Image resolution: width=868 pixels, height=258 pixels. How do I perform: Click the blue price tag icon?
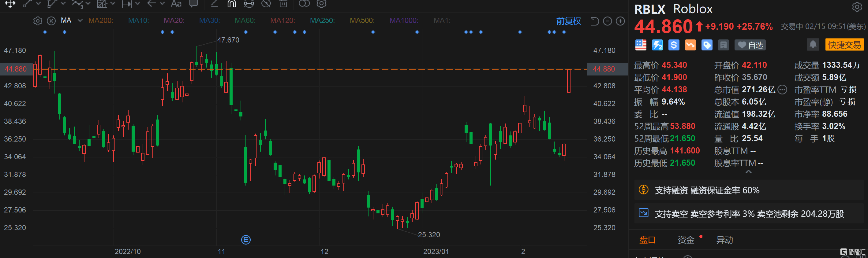(707, 45)
